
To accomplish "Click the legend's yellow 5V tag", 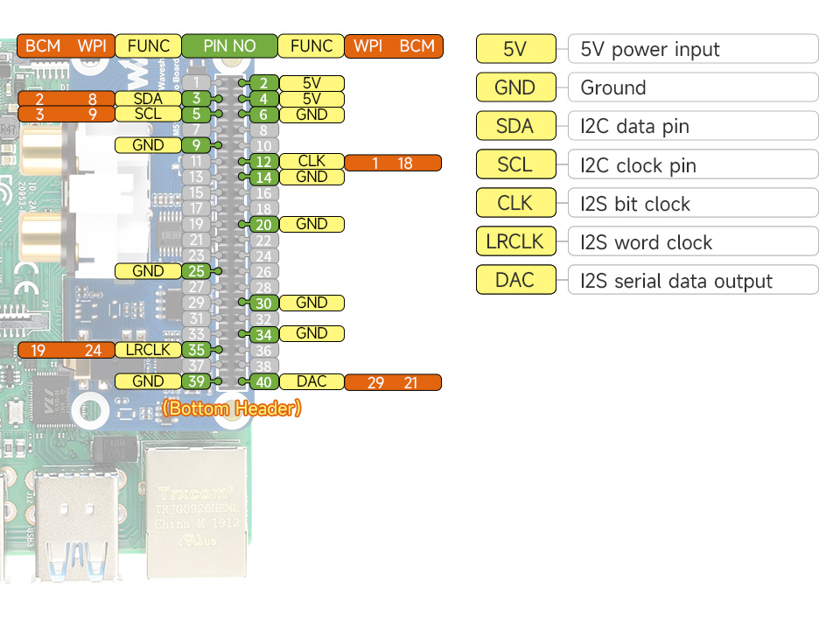I will pyautogui.click(x=515, y=49).
